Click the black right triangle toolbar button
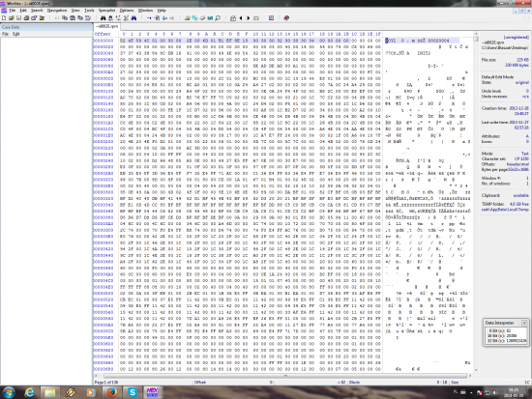This screenshot has height=399, width=532. (249, 18)
